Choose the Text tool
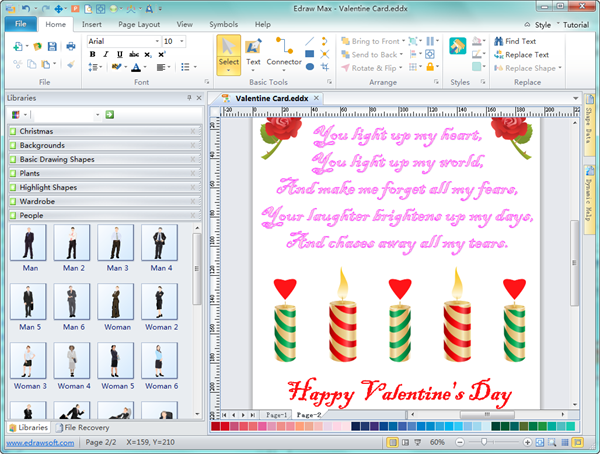Screen dimensions: 600x454 [x=254, y=51]
